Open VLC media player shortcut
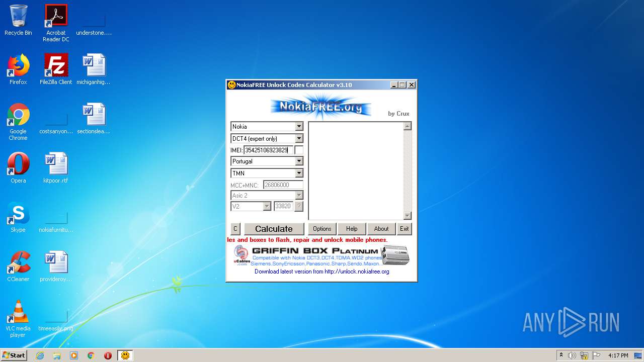 (18, 319)
